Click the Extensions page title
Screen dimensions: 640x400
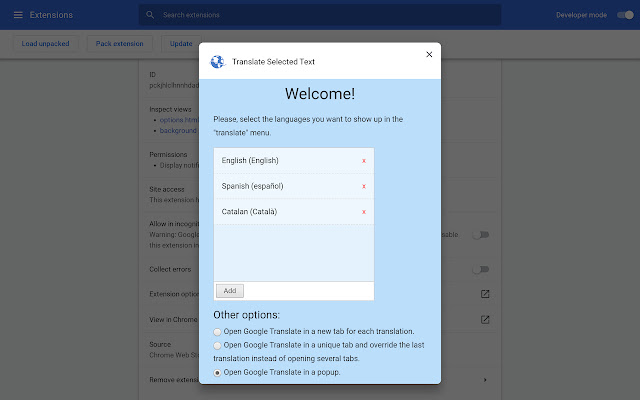[51, 15]
